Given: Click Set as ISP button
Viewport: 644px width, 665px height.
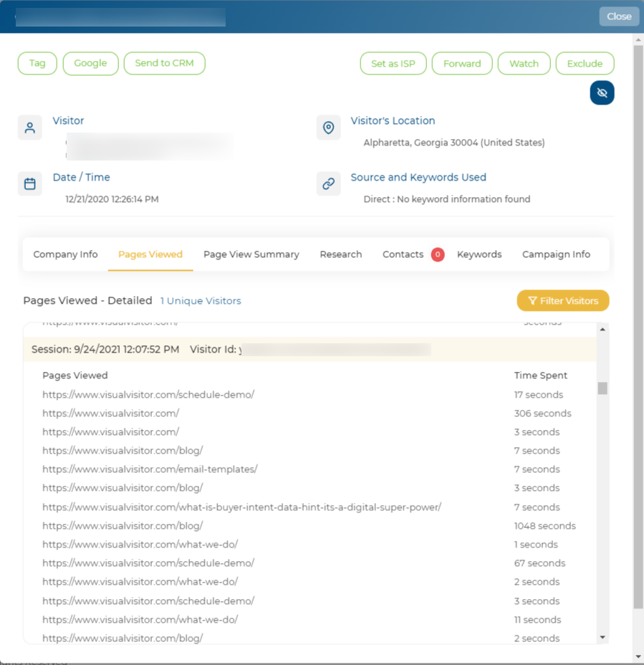Looking at the screenshot, I should coord(393,64).
